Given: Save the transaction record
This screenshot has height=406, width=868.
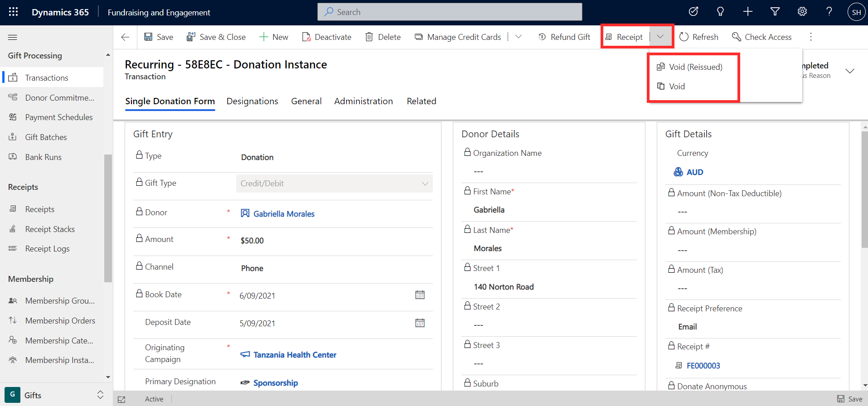Looking at the screenshot, I should tap(159, 37).
